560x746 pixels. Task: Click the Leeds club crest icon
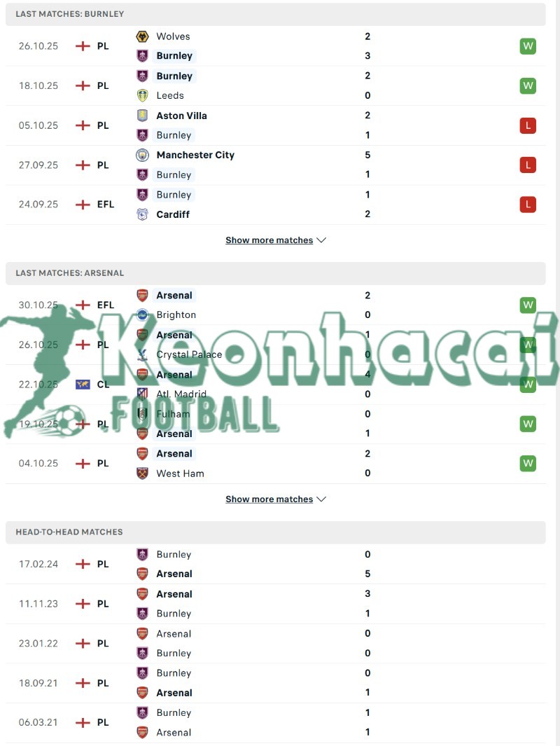[142, 95]
